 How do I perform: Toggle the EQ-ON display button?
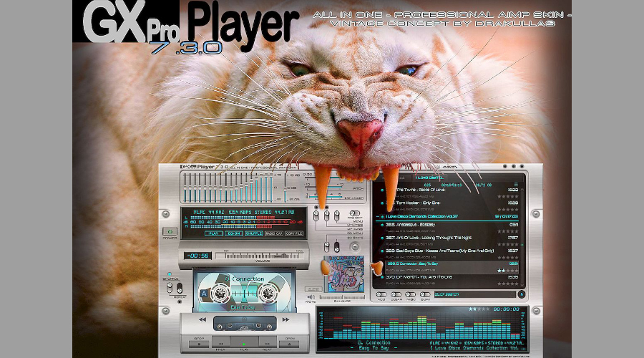click(x=234, y=233)
